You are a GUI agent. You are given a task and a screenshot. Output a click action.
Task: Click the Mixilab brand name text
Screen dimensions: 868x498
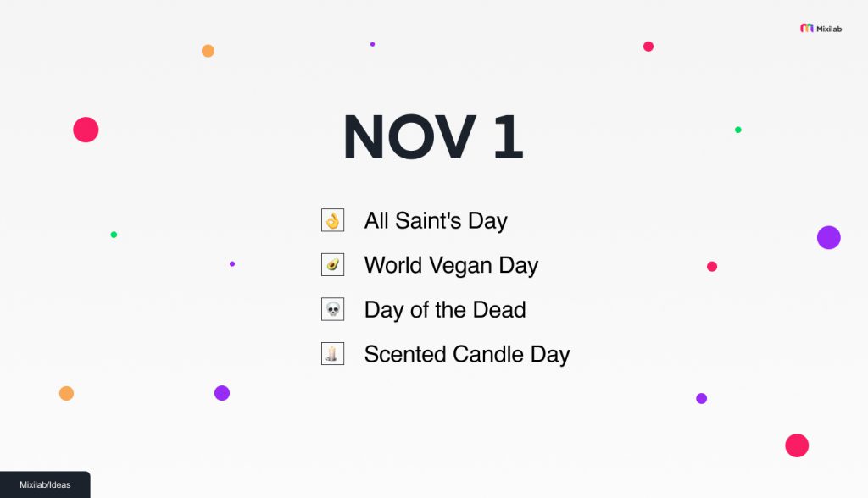click(x=829, y=29)
